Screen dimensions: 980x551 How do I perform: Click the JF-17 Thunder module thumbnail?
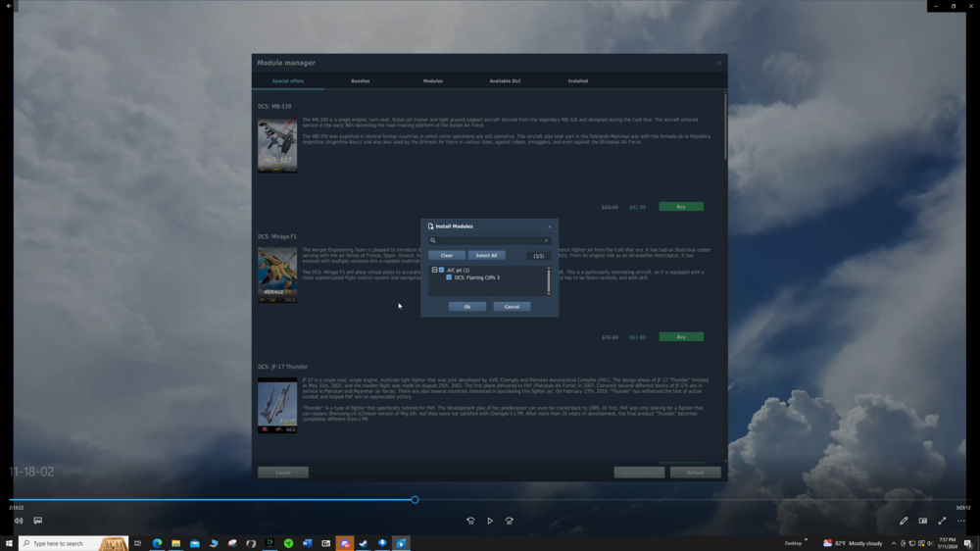point(277,405)
